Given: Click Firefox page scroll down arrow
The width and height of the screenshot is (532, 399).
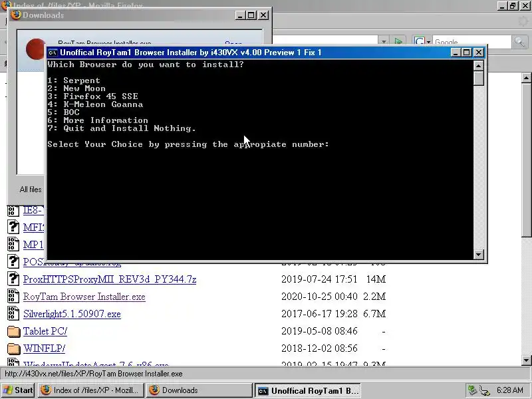Looking at the screenshot, I should (x=526, y=360).
